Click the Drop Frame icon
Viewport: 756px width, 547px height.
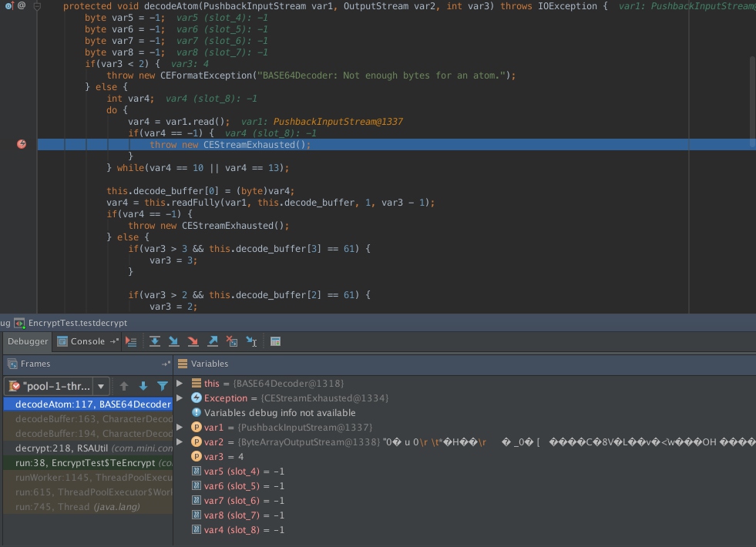click(x=232, y=341)
